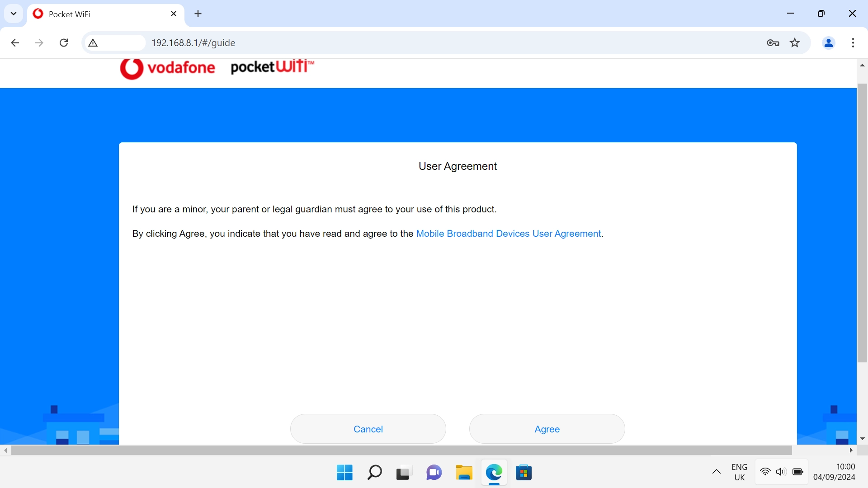This screenshot has height=488, width=868.
Task: Open the password manager key icon
Action: (x=773, y=43)
